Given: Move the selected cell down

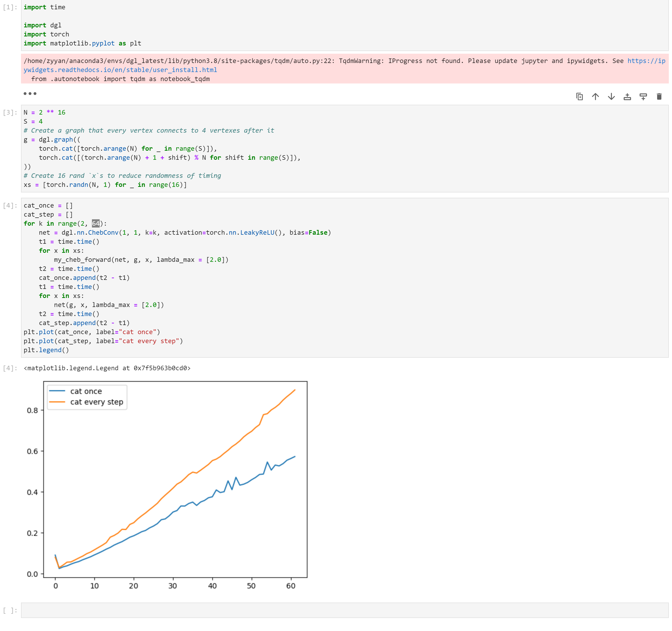Looking at the screenshot, I should point(611,96).
